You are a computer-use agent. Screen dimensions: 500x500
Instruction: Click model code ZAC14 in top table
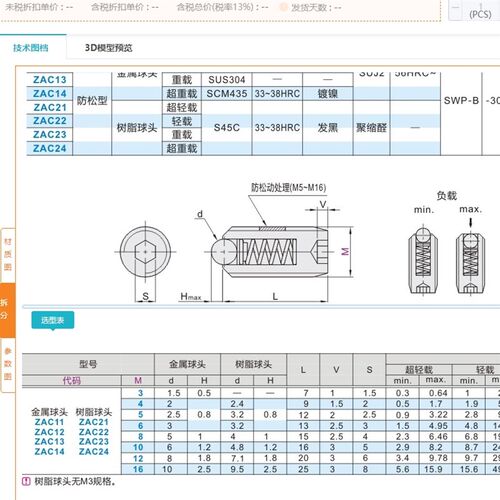point(50,94)
